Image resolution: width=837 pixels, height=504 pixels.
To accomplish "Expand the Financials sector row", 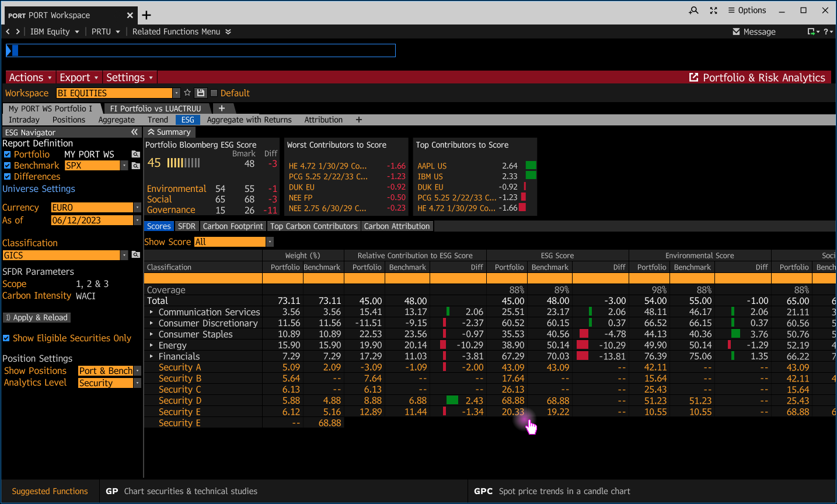I will 151,356.
